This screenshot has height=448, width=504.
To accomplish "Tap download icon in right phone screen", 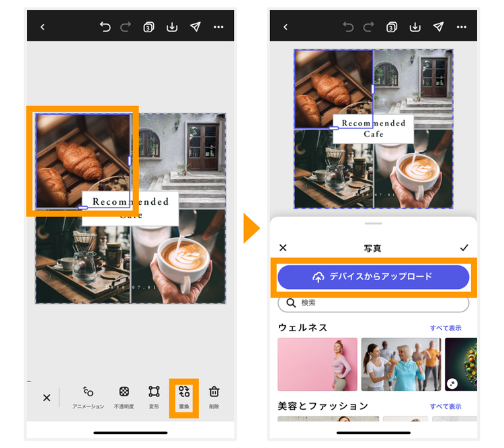I will [x=415, y=27].
